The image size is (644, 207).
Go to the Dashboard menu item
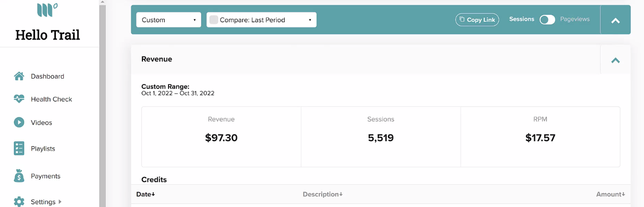[47, 76]
